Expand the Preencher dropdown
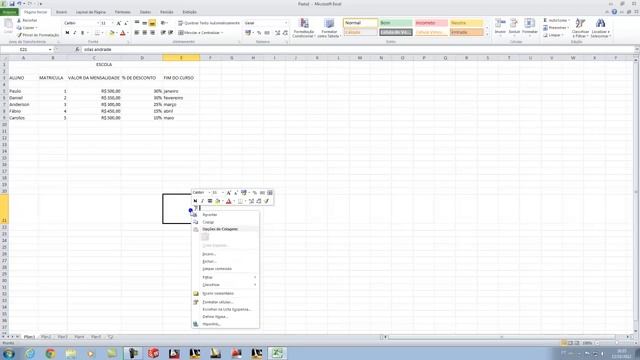The width and height of the screenshot is (640, 360). pyautogui.click(x=568, y=28)
